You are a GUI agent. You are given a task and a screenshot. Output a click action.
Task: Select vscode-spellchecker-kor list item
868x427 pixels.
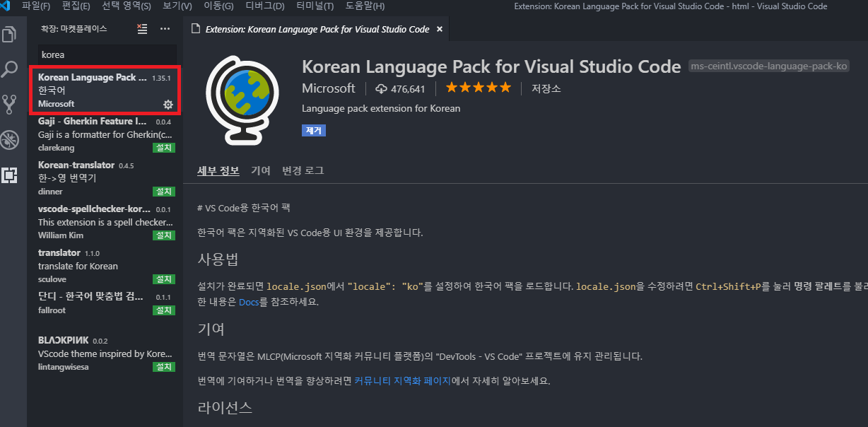click(105, 222)
